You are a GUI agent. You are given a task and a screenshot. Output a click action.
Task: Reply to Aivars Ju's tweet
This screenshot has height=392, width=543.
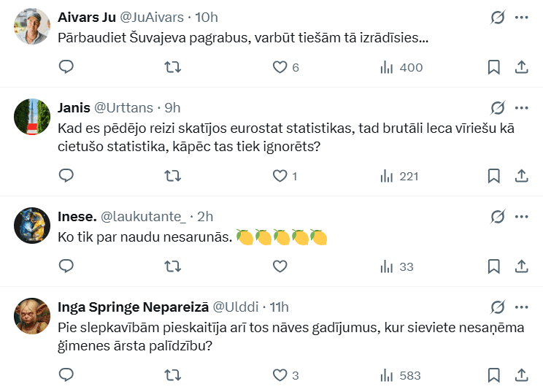coord(66,67)
